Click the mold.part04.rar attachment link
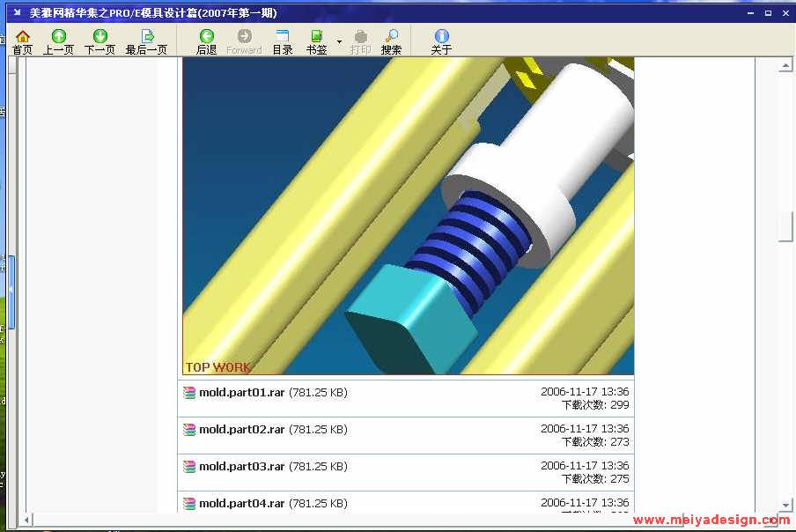The image size is (796, 532). [241, 504]
